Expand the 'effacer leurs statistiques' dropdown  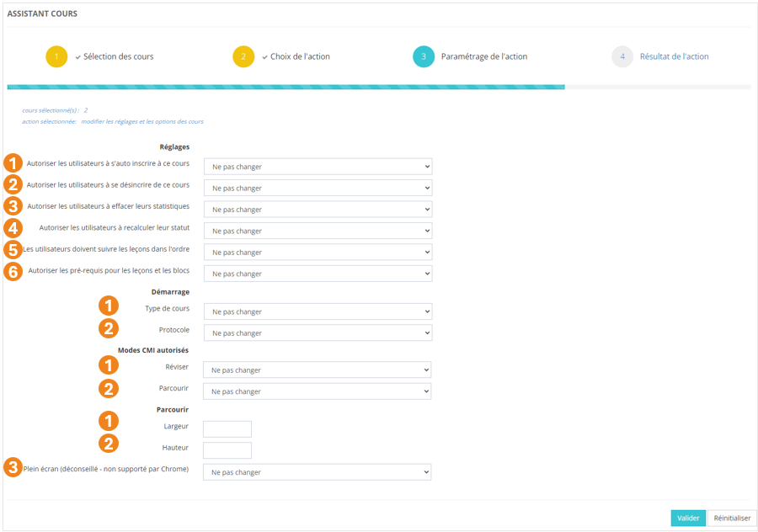[318, 210]
